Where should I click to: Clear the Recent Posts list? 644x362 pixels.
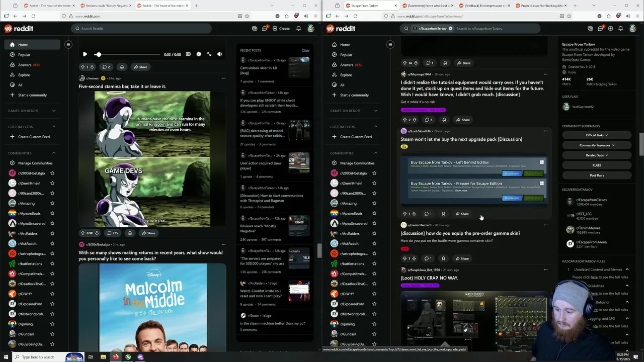tap(305, 50)
